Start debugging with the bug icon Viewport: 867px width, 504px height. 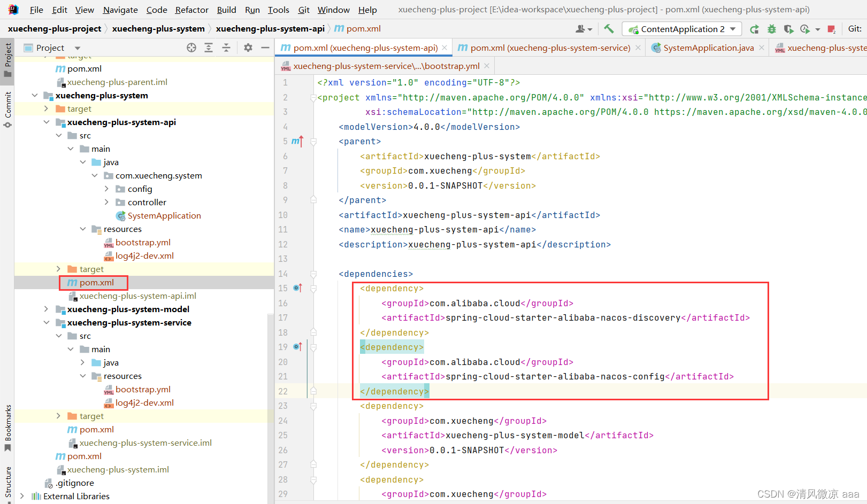pos(771,29)
